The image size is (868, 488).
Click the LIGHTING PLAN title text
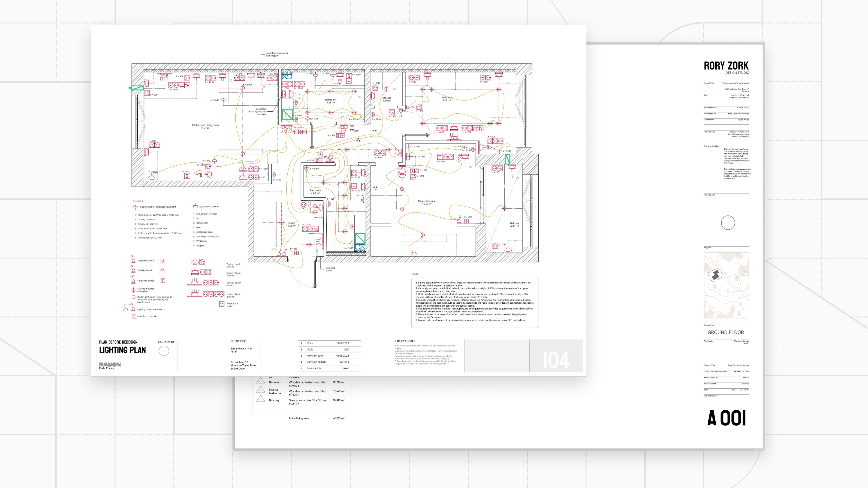pos(122,350)
